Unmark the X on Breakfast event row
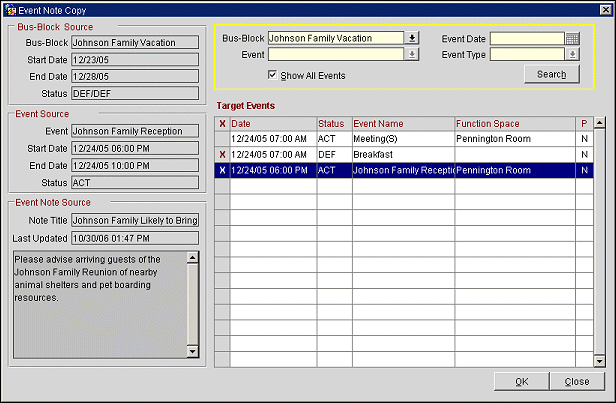 click(x=222, y=155)
